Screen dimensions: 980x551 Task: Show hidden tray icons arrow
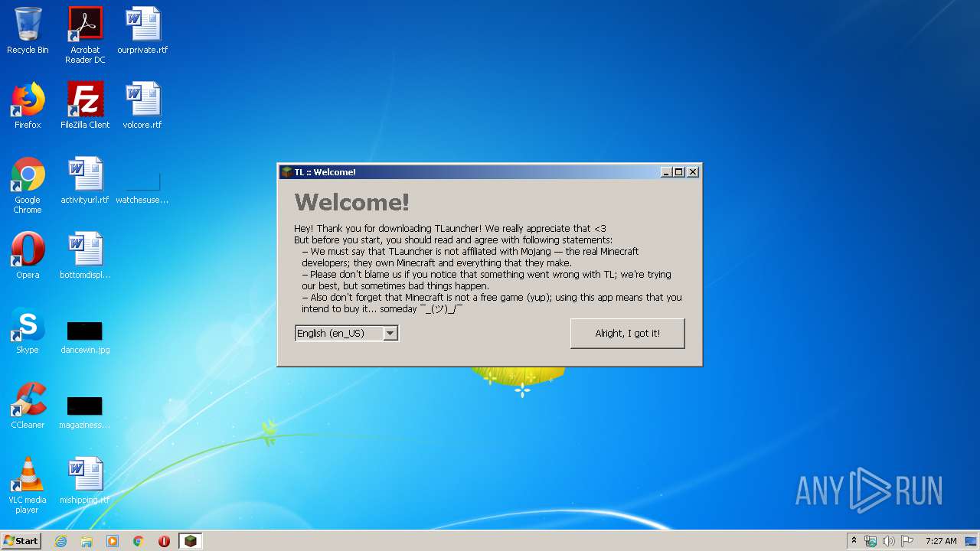[854, 541]
